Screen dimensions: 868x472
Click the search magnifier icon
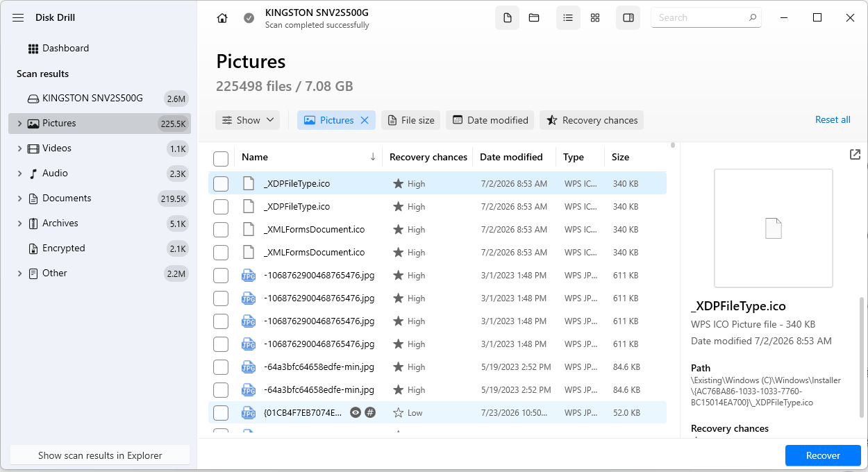click(x=753, y=17)
